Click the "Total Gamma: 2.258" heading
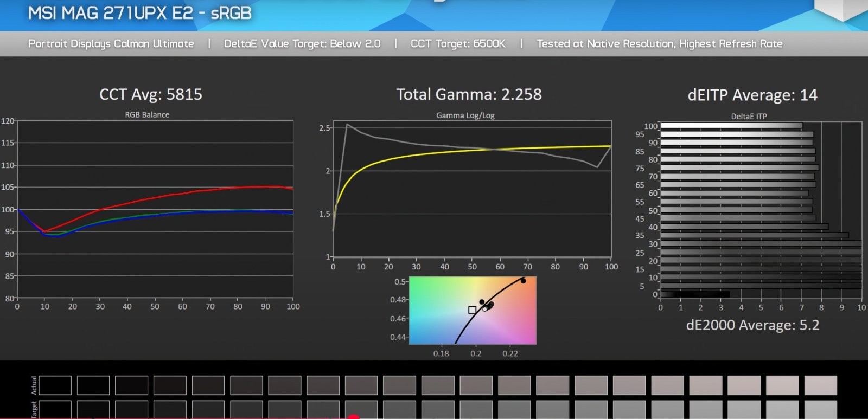Image resolution: width=868 pixels, height=419 pixels. point(469,94)
